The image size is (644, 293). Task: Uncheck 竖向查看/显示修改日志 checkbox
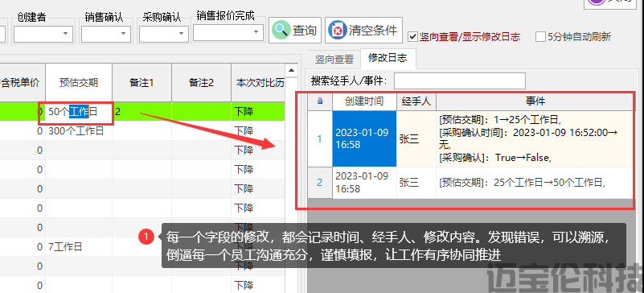pos(412,37)
